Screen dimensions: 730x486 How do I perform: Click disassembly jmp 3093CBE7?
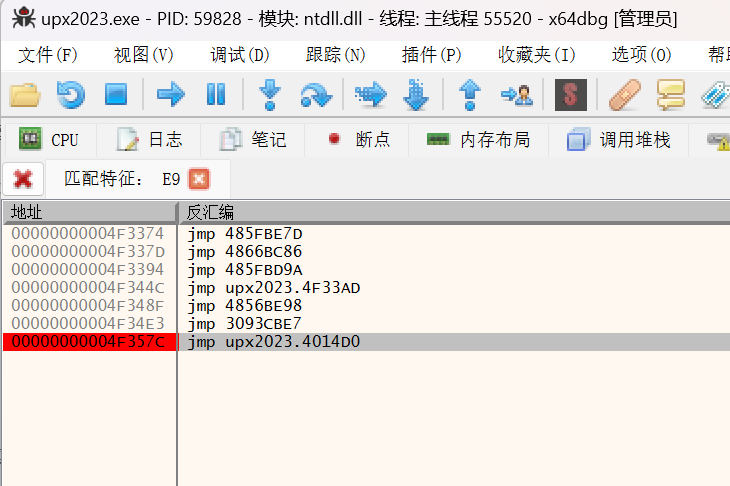coord(245,324)
